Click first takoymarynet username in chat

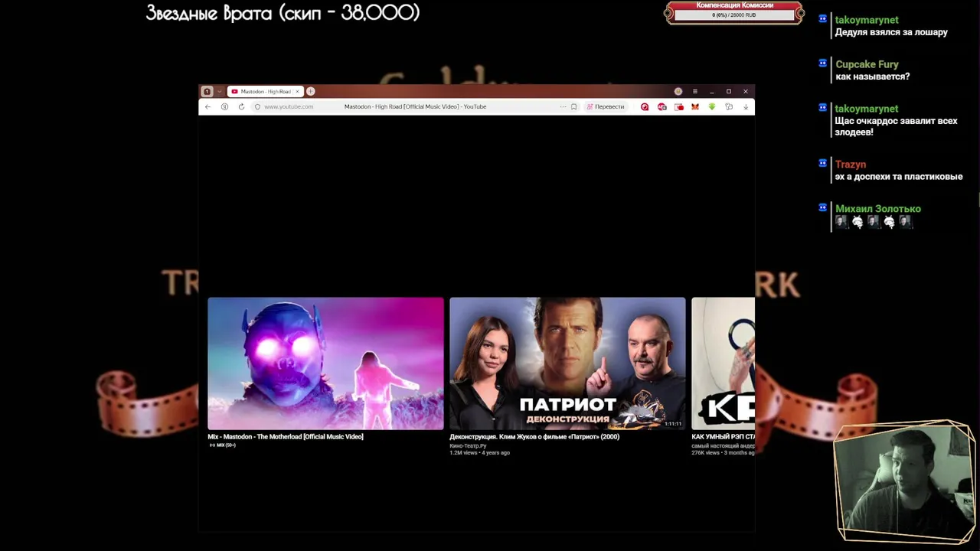click(867, 20)
